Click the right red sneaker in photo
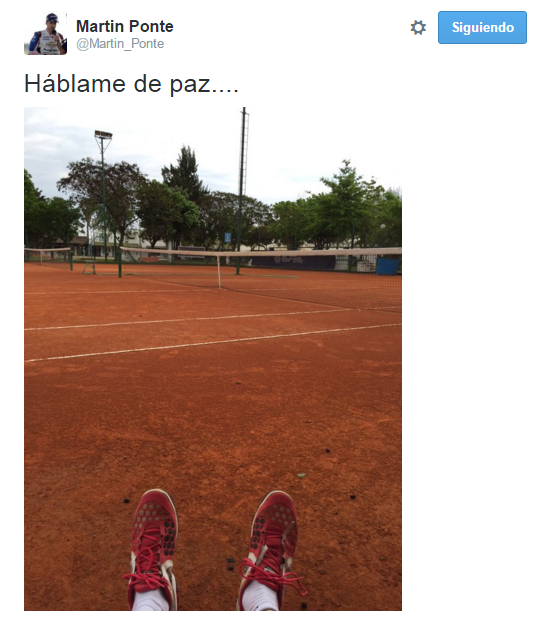Image resolution: width=555 pixels, height=619 pixels. coord(270,550)
